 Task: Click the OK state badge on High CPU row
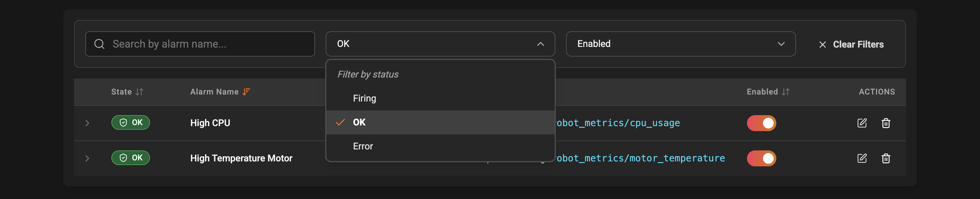pos(130,122)
